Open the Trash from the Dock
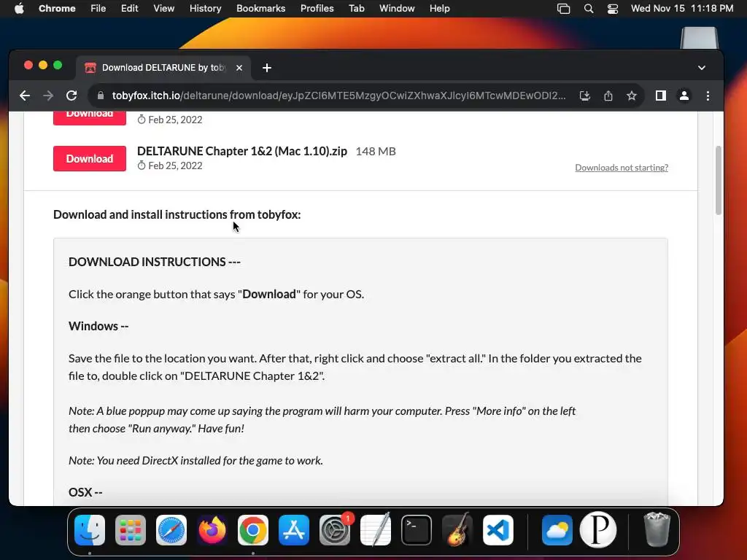This screenshot has width=747, height=560. pos(657,530)
